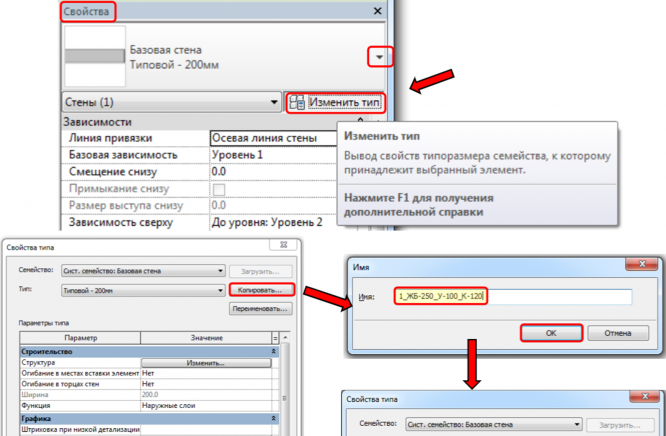Click the Загрузить button in upper Свойства типа
The height and width of the screenshot is (436, 666).
pyautogui.click(x=261, y=271)
